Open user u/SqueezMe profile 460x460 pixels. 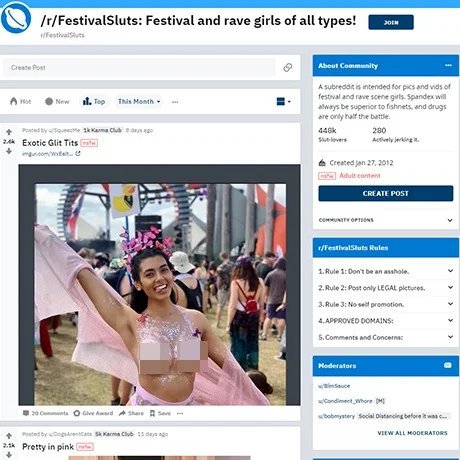tap(64, 130)
